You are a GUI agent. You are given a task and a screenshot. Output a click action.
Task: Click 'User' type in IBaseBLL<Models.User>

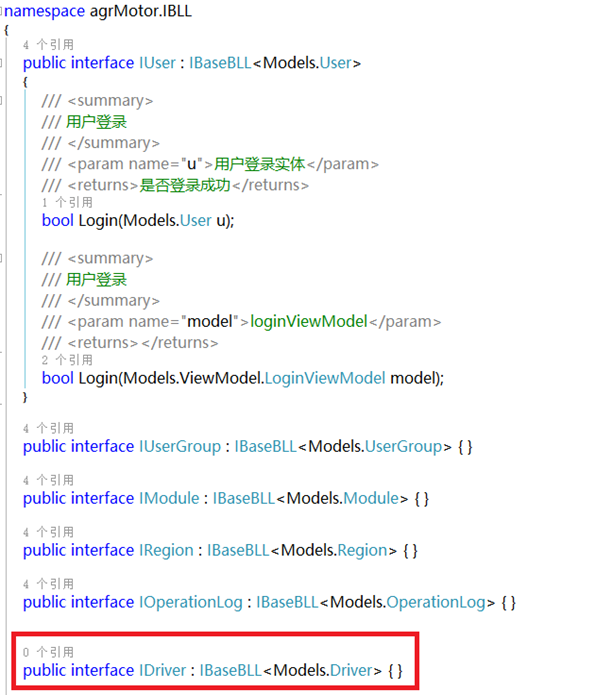pos(336,63)
